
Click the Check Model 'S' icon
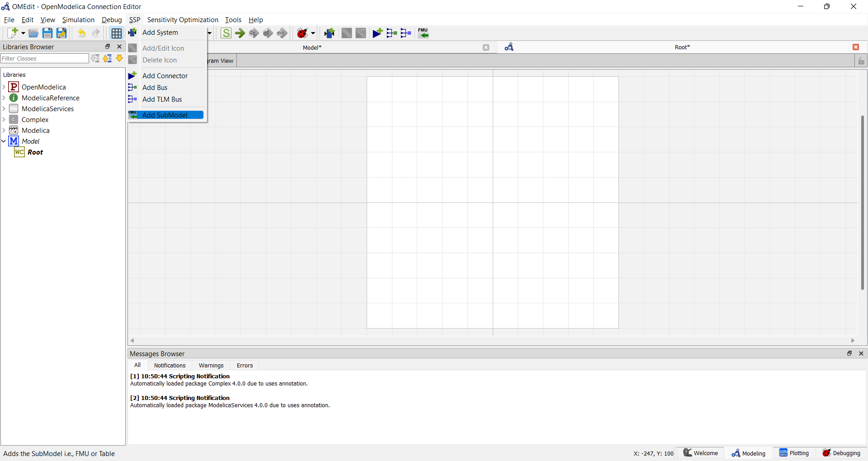226,33
